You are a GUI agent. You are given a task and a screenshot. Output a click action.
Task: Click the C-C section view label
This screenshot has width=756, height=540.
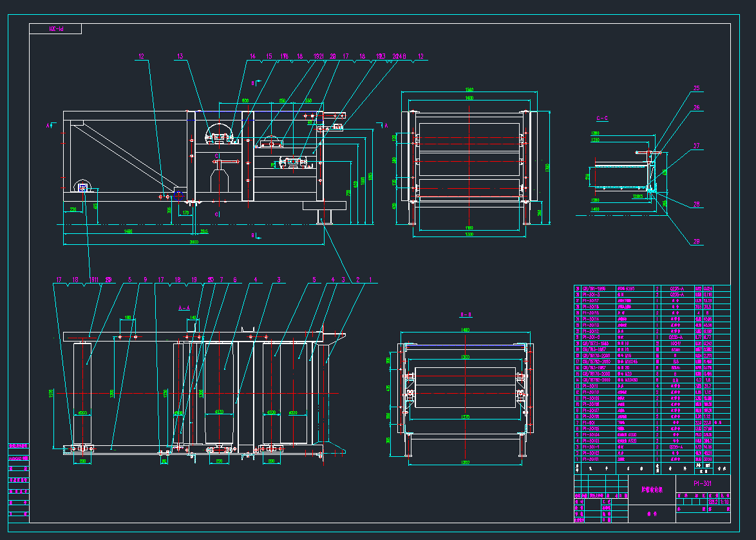(x=602, y=118)
